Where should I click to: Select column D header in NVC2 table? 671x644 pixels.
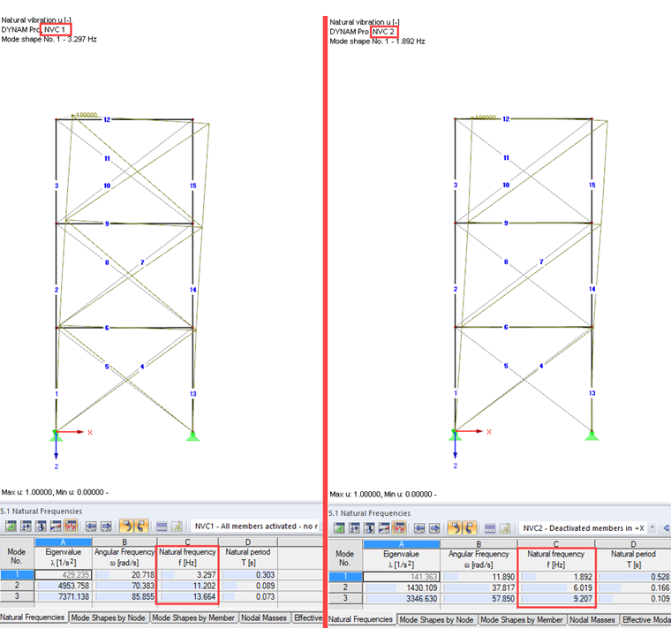[x=633, y=544]
